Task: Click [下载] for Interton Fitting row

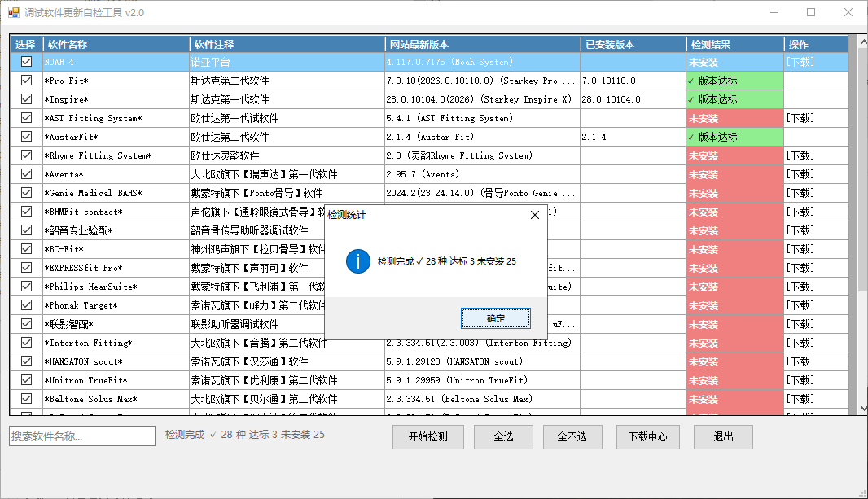Action: pos(800,343)
